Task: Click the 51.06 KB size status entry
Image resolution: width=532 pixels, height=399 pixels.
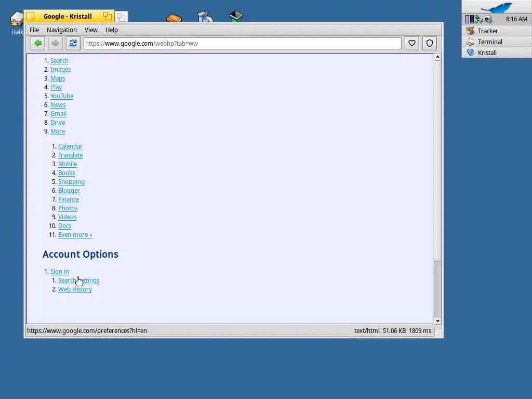Action: pyautogui.click(x=394, y=331)
